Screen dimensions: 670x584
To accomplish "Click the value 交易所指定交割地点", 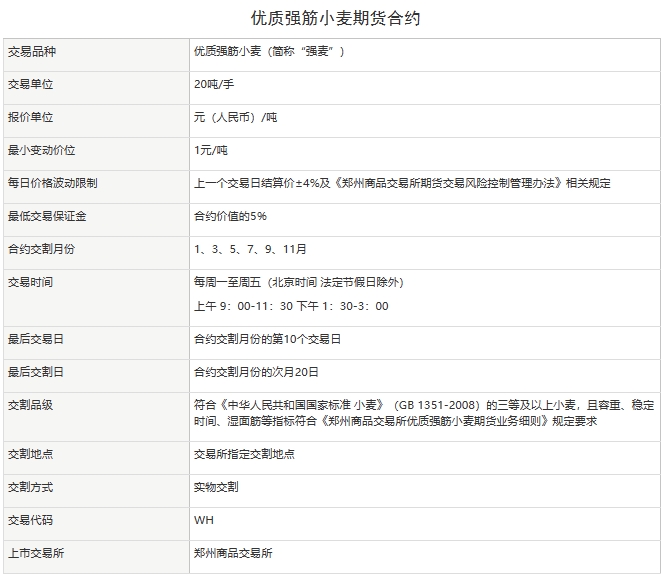I will pyautogui.click(x=244, y=454).
